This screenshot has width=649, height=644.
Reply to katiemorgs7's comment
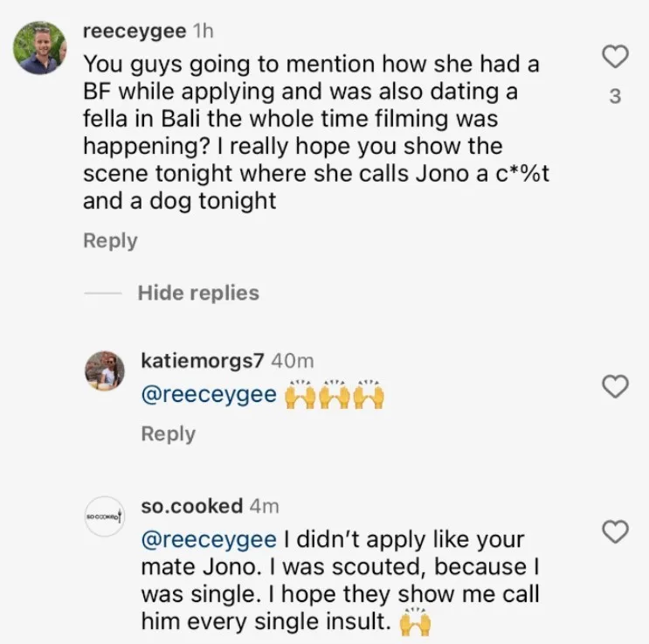pos(168,433)
